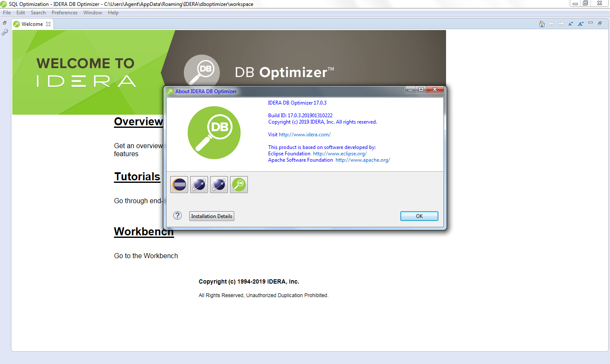
Task: Click the Eclipse feature icon in About dialog
Action: tap(179, 185)
